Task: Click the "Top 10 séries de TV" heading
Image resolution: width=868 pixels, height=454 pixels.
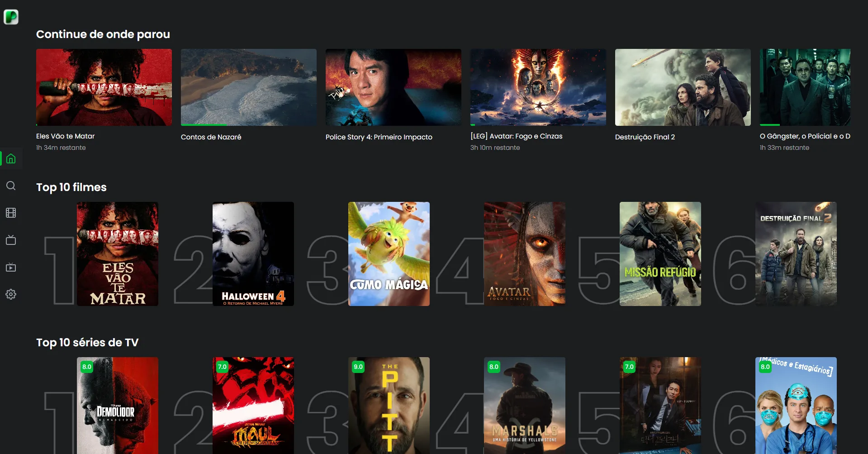Action: (x=87, y=343)
